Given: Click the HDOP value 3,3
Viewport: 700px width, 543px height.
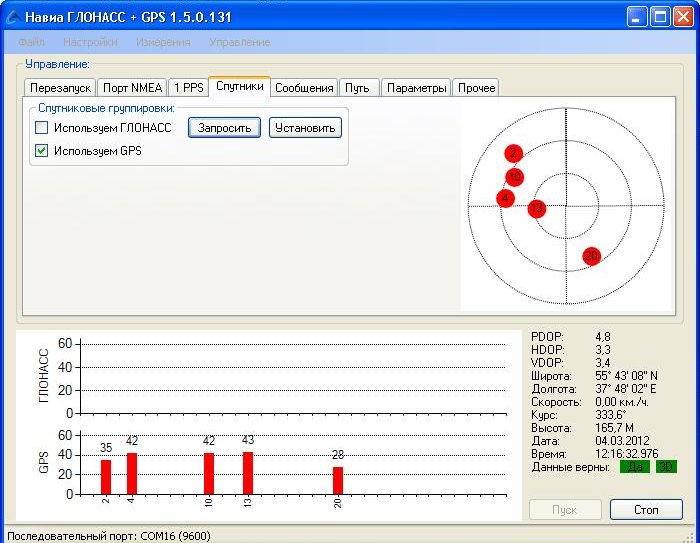Looking at the screenshot, I should point(603,350).
